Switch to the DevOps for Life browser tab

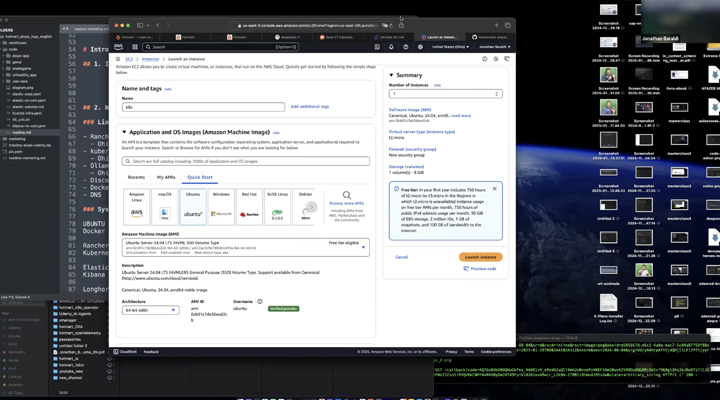389,37
